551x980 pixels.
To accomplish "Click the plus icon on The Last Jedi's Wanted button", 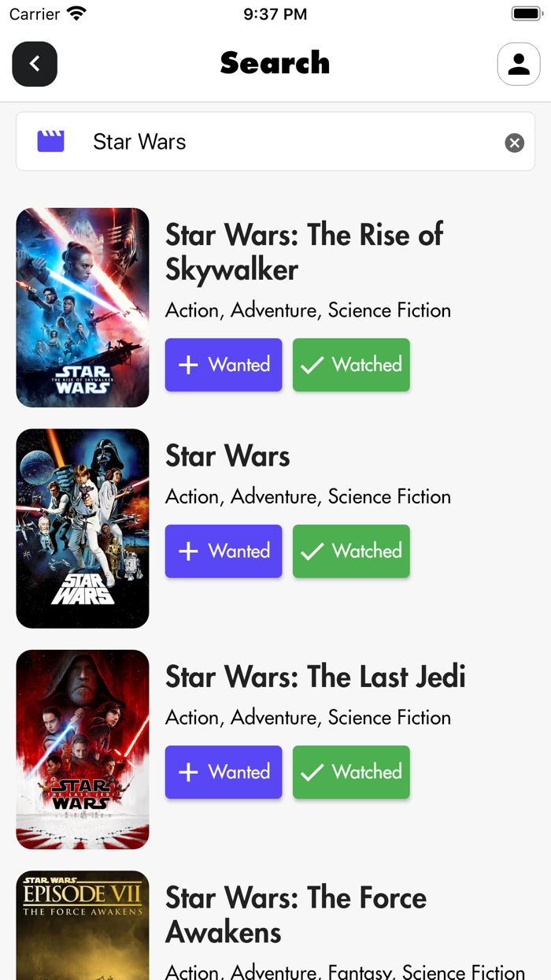I will 188,772.
